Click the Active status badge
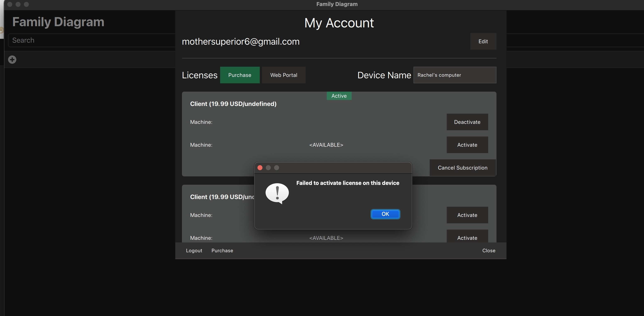644x316 pixels. pyautogui.click(x=339, y=96)
